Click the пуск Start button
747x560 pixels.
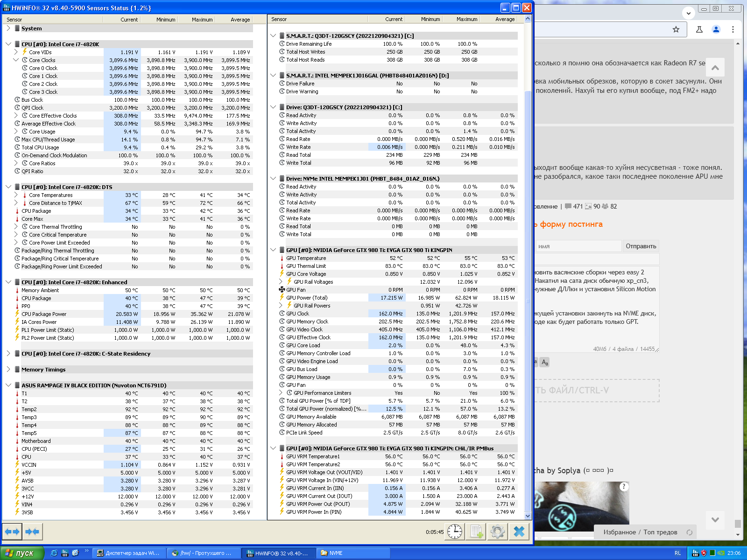22,553
